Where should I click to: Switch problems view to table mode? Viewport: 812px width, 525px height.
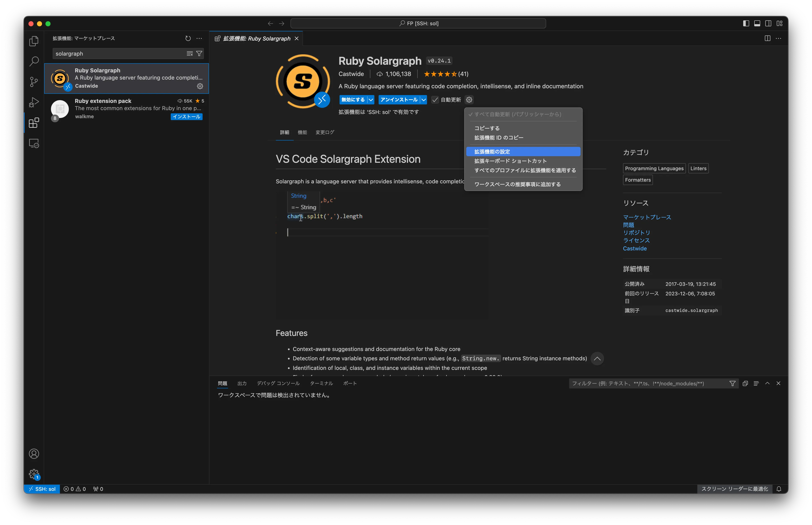756,383
